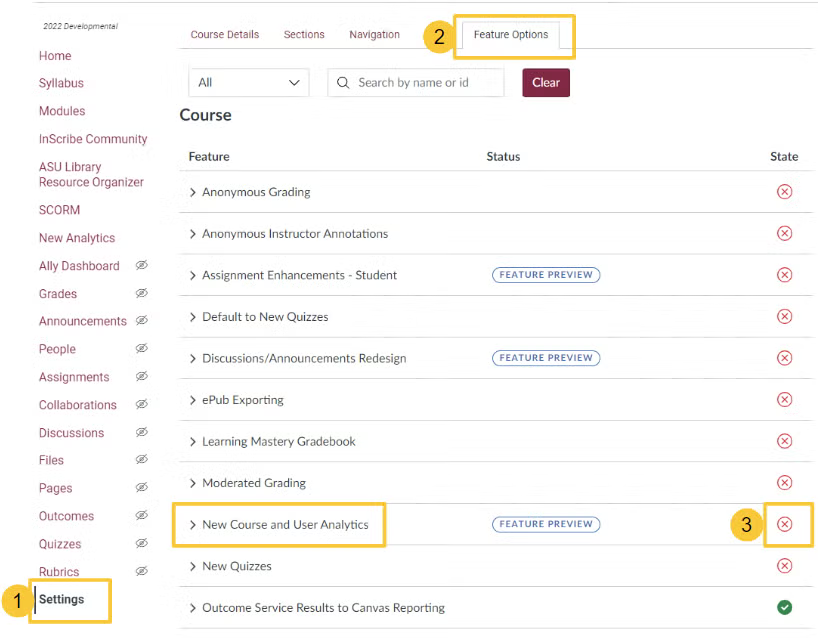Toggle state of New Course and User Analytics
The image size is (818, 638).
784,524
